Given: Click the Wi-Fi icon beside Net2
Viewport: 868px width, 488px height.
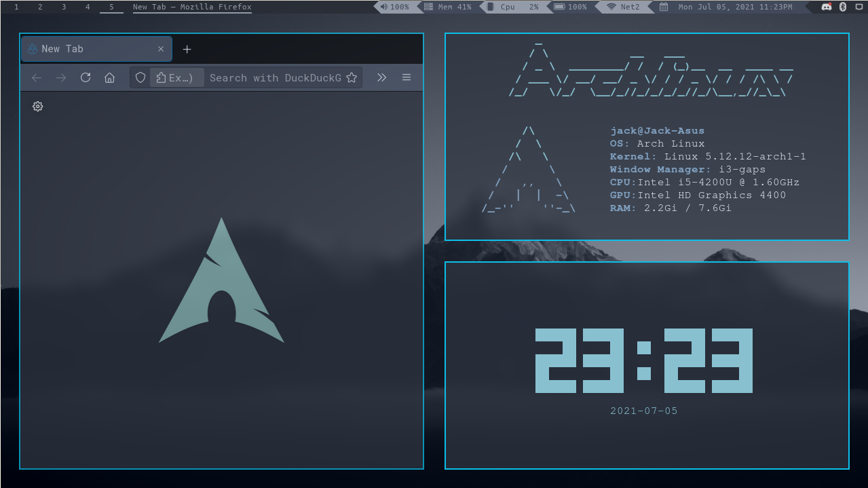Looking at the screenshot, I should coord(611,7).
